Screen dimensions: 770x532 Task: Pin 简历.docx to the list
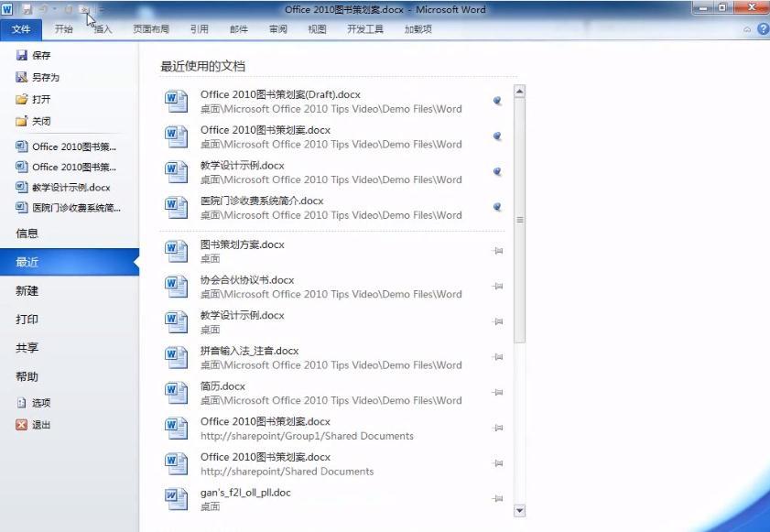click(x=497, y=393)
